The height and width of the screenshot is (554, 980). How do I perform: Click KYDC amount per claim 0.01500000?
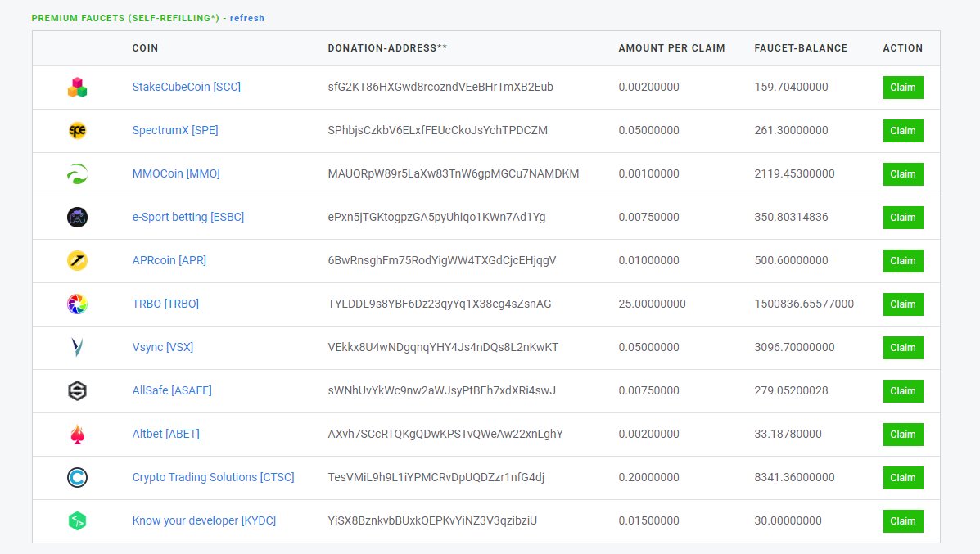648,520
